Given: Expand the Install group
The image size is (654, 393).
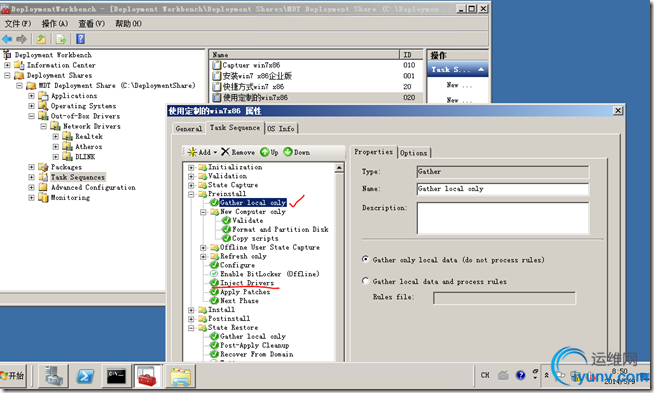Looking at the screenshot, I should coord(191,310).
